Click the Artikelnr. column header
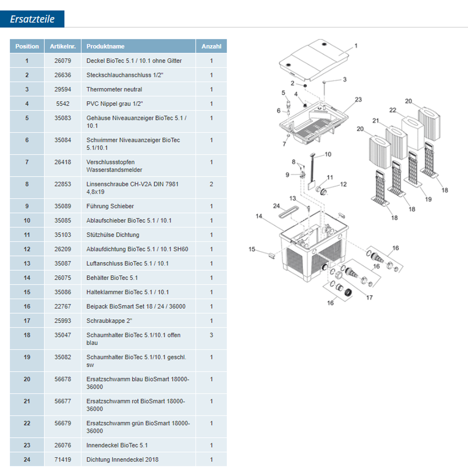Viewport: 468px width, 476px height. pyautogui.click(x=63, y=46)
